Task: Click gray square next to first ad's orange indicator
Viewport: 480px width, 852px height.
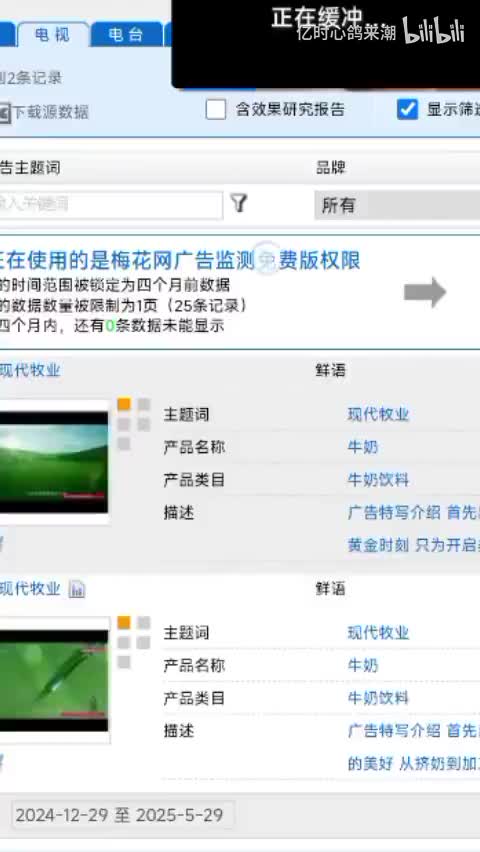Action: pyautogui.click(x=144, y=404)
